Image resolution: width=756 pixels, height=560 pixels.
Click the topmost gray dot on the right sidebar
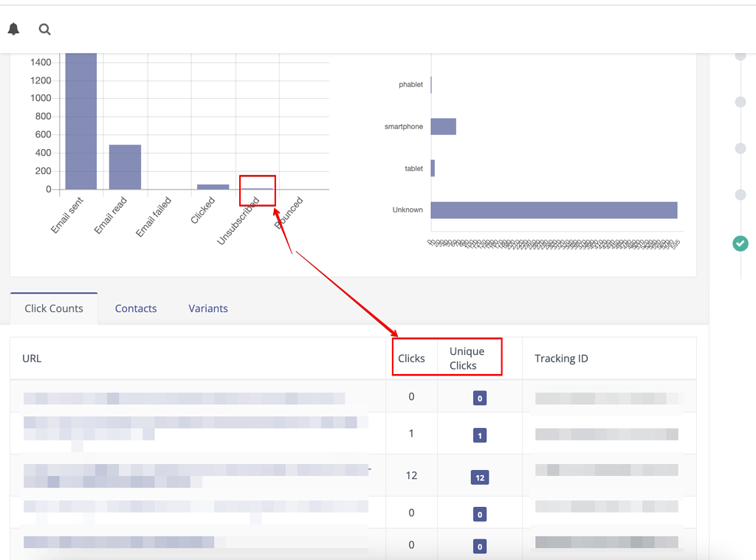[x=740, y=55]
